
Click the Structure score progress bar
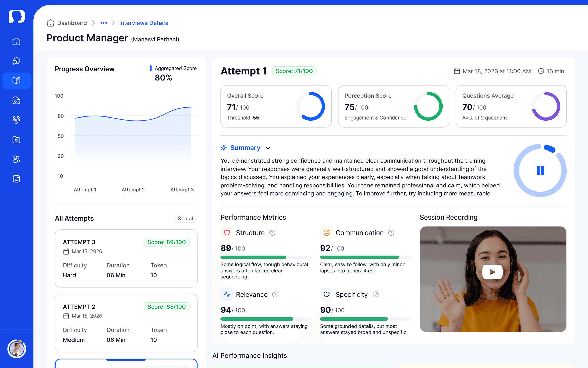266,257
